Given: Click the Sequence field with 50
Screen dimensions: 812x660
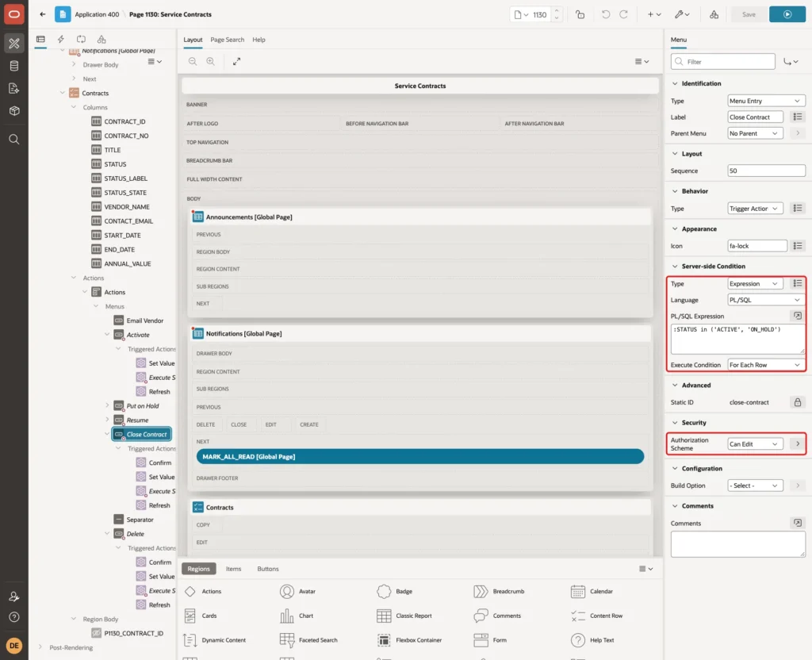Looking at the screenshot, I should coord(766,171).
